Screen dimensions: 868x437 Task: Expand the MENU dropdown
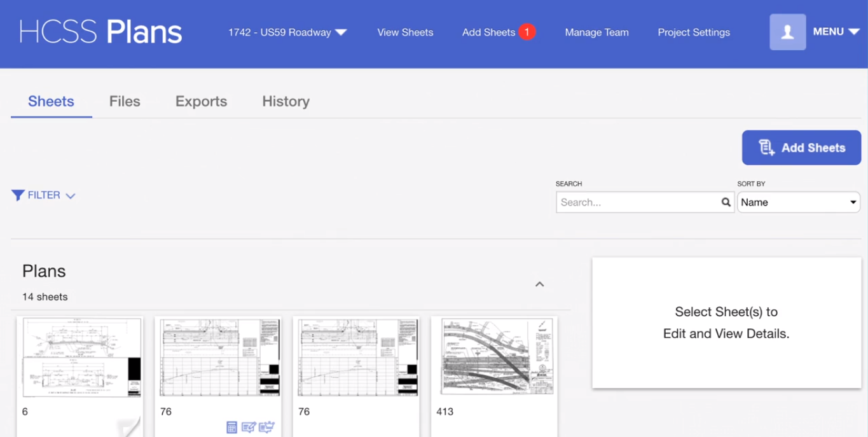836,32
